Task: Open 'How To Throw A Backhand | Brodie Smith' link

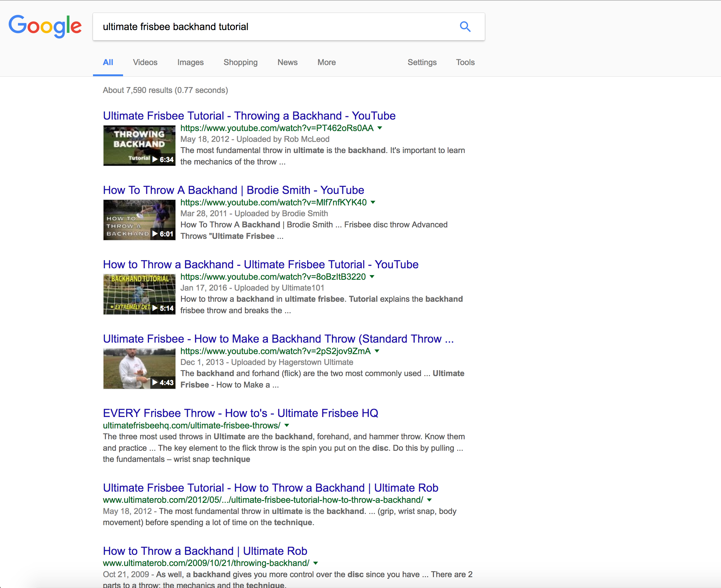Action: 233,190
